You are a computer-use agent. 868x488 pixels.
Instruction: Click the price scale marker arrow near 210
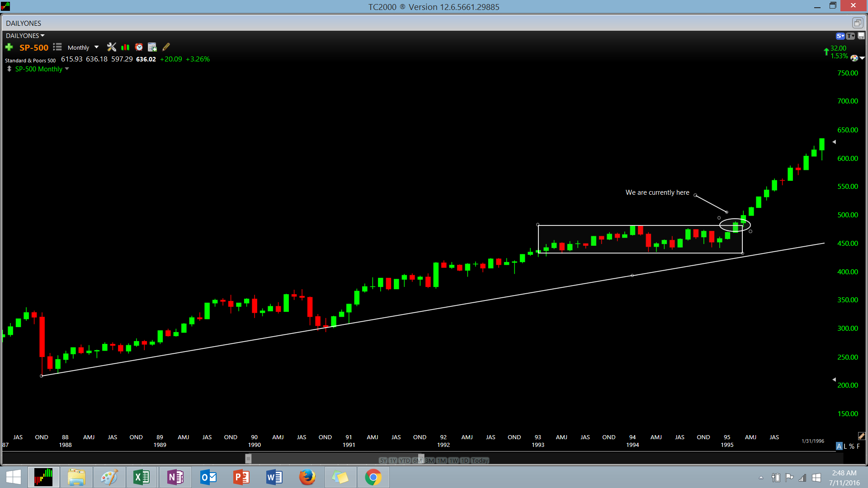click(834, 380)
